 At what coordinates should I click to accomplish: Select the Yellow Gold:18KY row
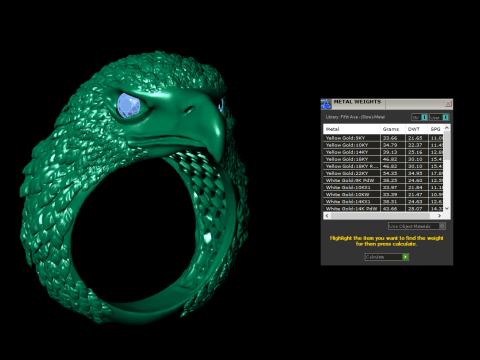383,159
